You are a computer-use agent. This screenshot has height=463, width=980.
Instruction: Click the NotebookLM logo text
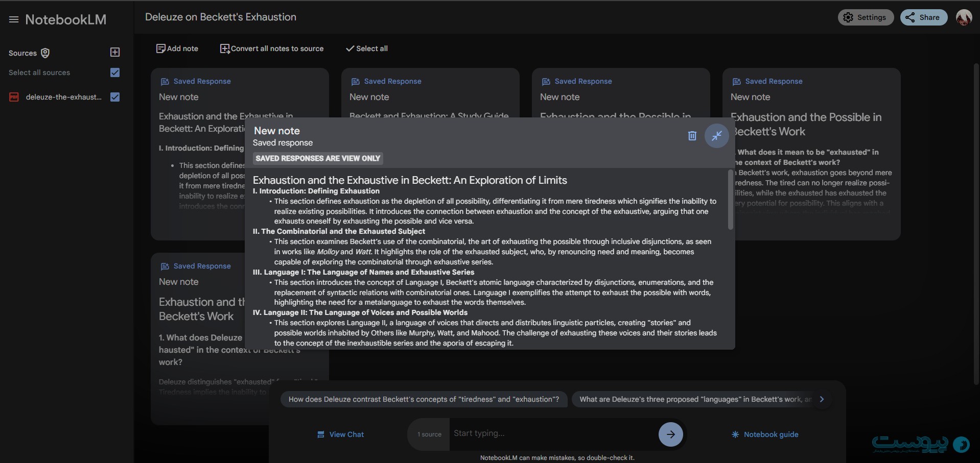pyautogui.click(x=66, y=19)
